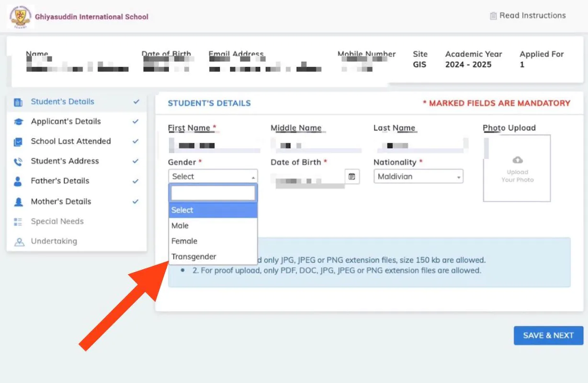The image size is (588, 383).
Task: Click the School Last Attended icon
Action: coord(18,142)
